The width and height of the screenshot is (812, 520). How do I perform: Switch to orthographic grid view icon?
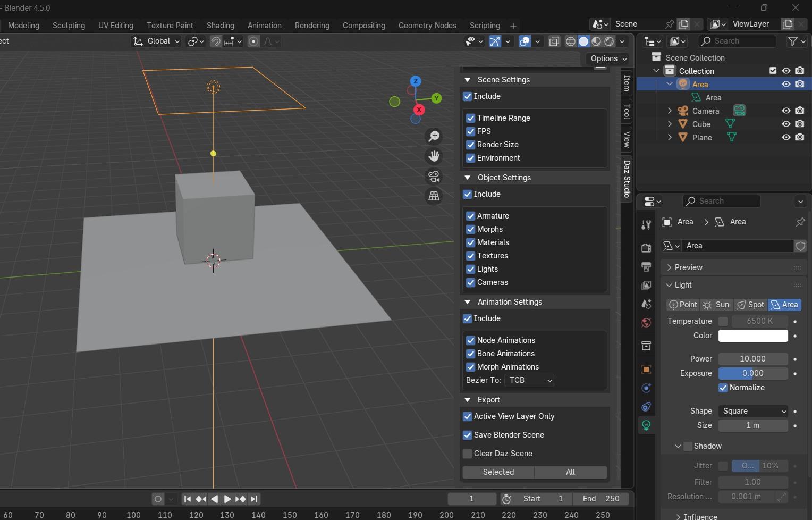click(434, 196)
